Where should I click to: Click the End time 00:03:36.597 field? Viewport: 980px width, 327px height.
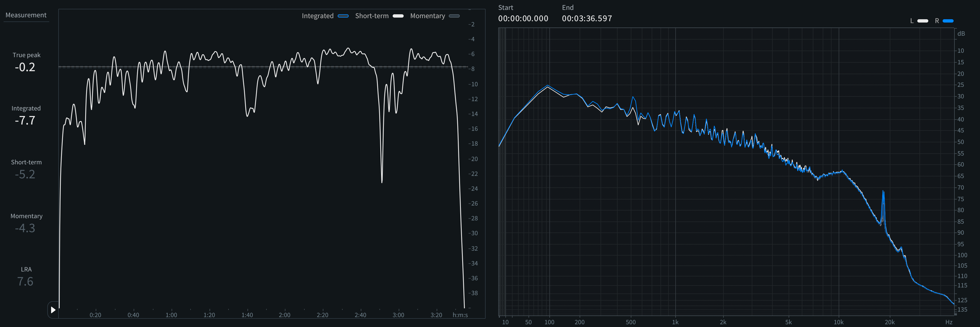point(587,19)
